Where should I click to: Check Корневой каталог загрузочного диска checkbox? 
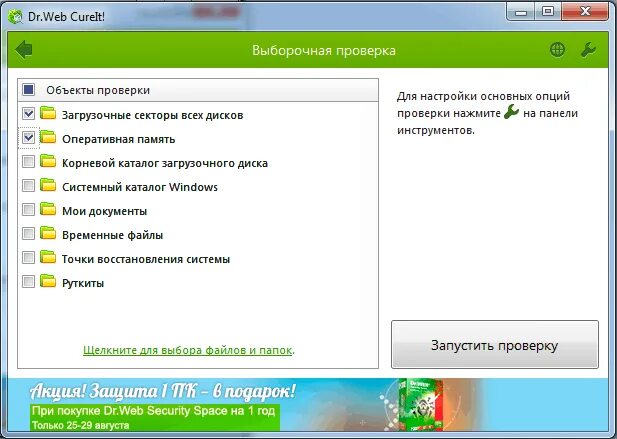[28, 162]
